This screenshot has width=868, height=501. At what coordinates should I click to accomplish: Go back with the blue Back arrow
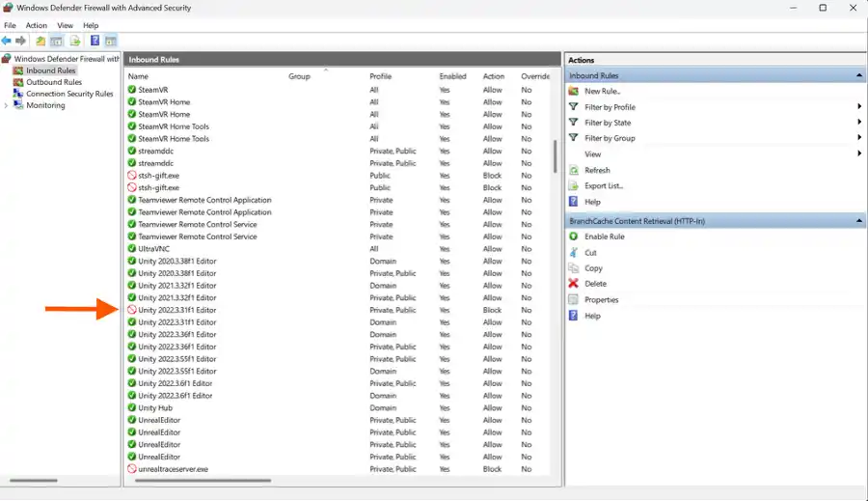[x=6, y=41]
